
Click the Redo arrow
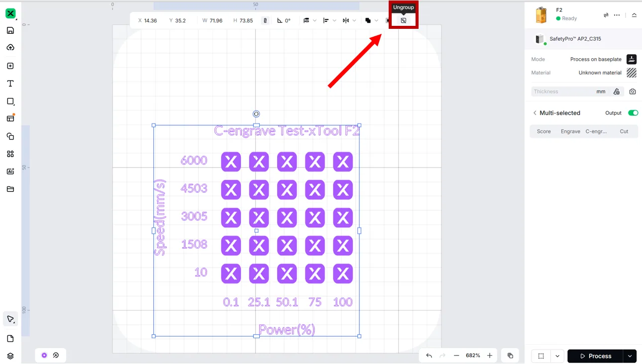point(442,356)
